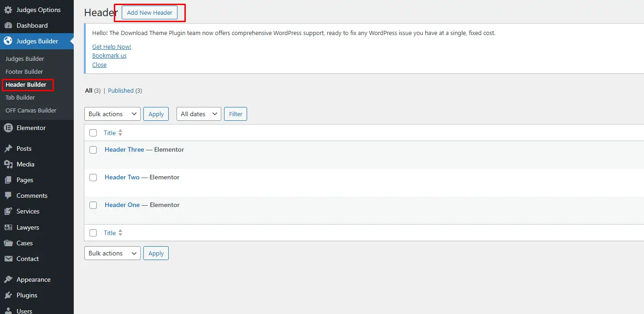644x314 pixels.
Task: Click the Comments speech bubble icon
Action: 8,196
